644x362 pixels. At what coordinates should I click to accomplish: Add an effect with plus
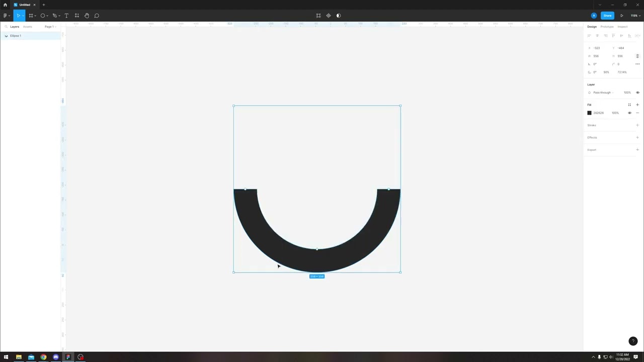(x=637, y=137)
